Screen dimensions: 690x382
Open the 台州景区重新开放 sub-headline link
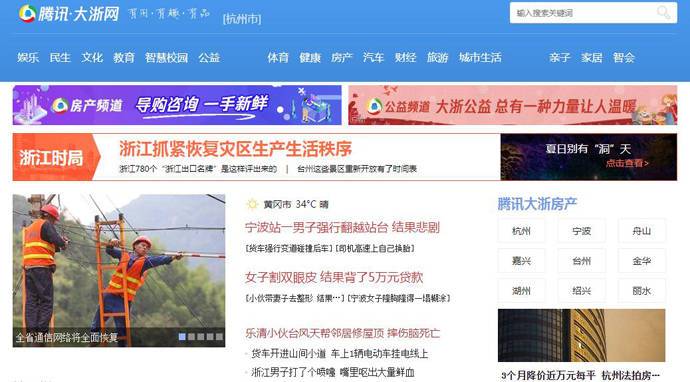[x=357, y=169]
